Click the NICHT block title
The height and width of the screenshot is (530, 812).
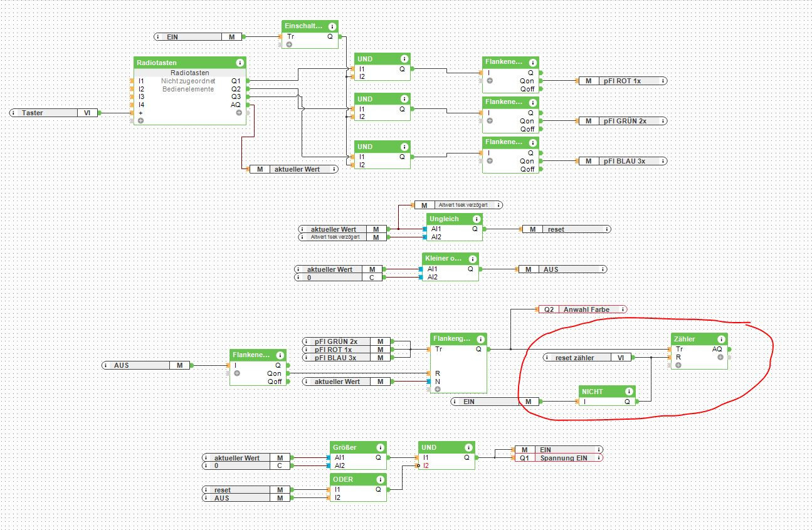coord(593,392)
